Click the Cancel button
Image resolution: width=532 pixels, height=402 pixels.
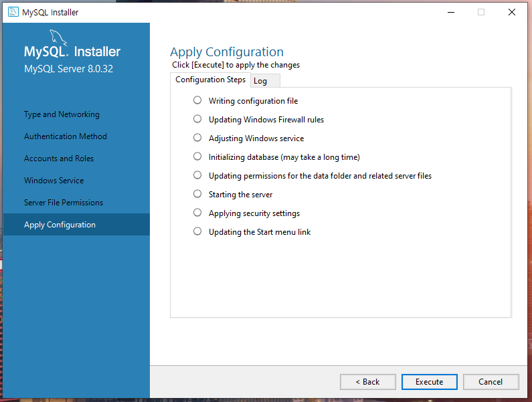(x=491, y=382)
